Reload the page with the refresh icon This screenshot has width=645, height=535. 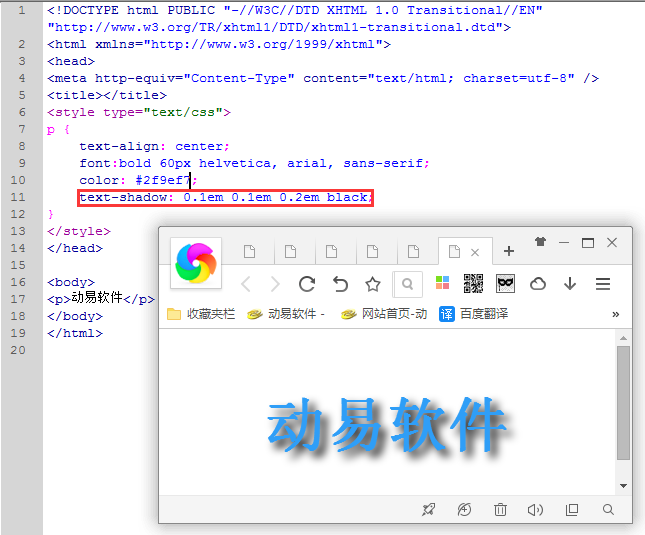(x=307, y=284)
